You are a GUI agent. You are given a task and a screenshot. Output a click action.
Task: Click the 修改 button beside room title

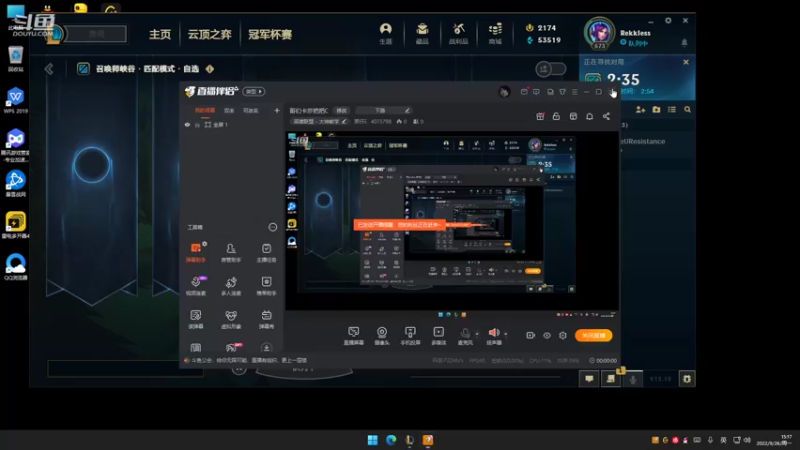click(x=341, y=110)
